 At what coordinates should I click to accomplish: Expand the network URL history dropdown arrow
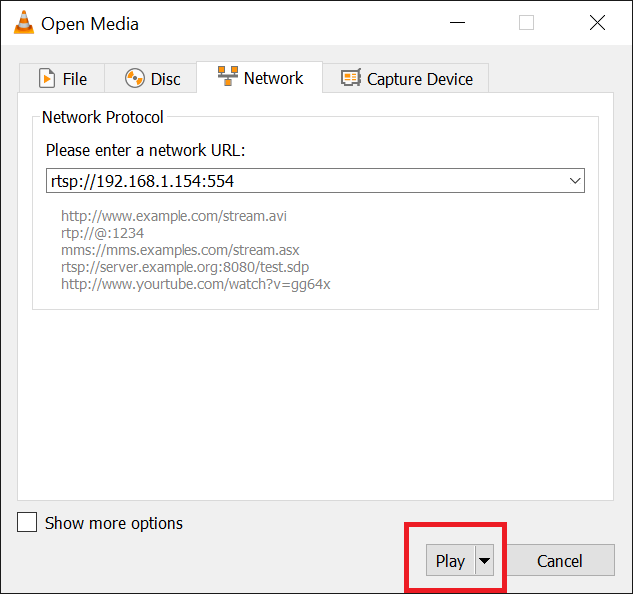[575, 181]
